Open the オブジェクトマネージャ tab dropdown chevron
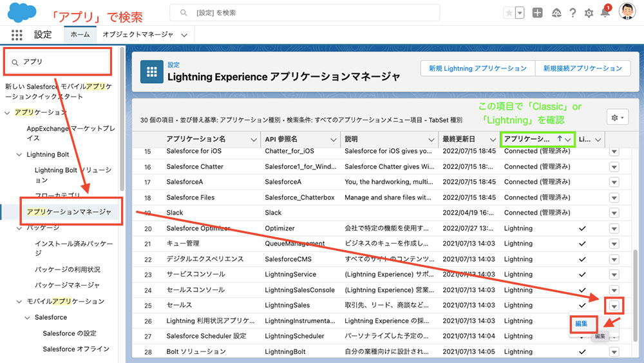The height and width of the screenshot is (363, 644). click(184, 35)
